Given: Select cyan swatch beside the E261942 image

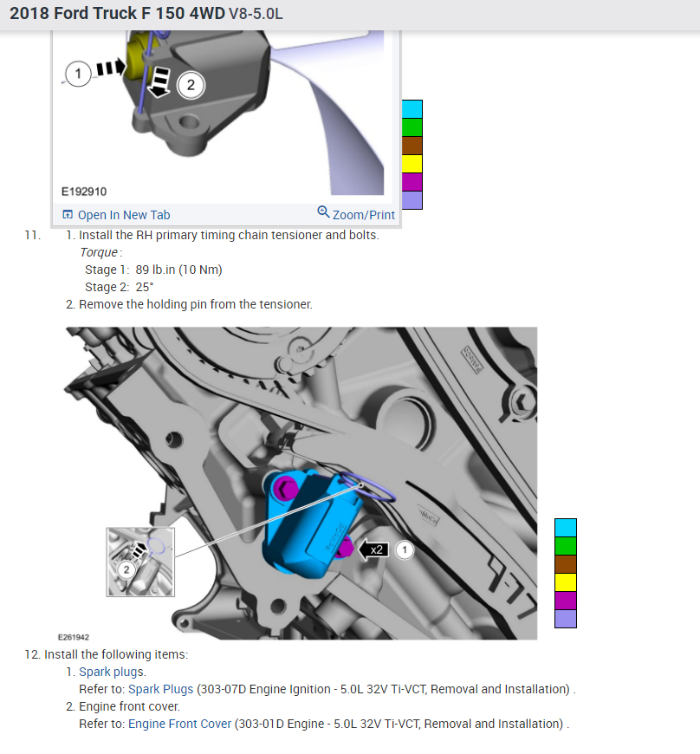Looking at the screenshot, I should pyautogui.click(x=566, y=528).
